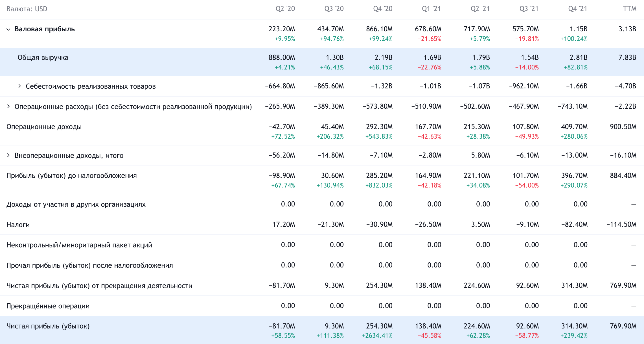This screenshot has height=344, width=644.
Task: Click the +239.42% net income change
Action: tap(574, 336)
